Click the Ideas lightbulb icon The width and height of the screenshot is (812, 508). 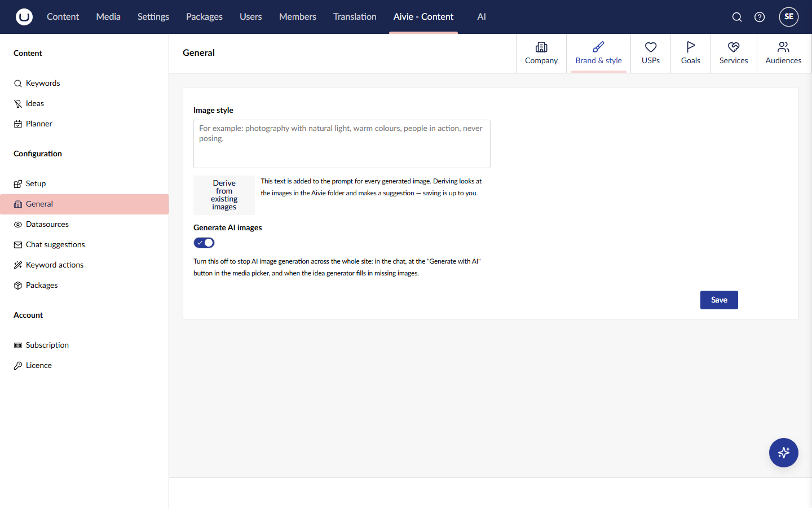coord(18,104)
